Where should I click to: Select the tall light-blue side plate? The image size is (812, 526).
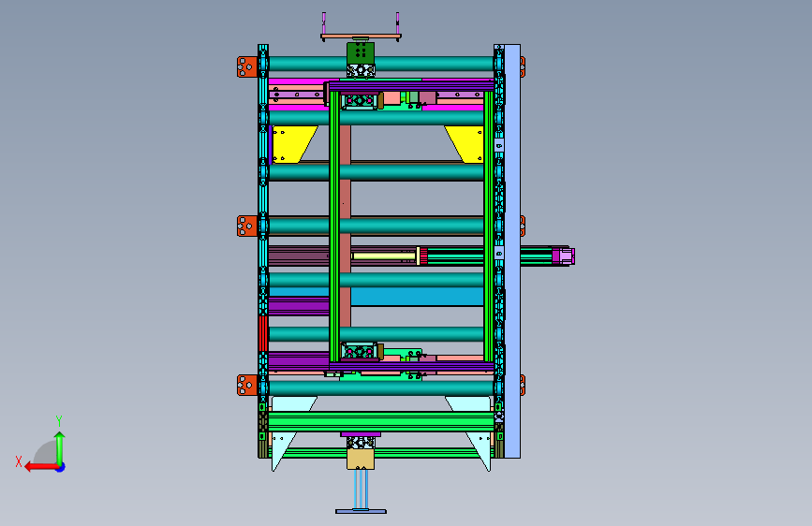pos(512,251)
